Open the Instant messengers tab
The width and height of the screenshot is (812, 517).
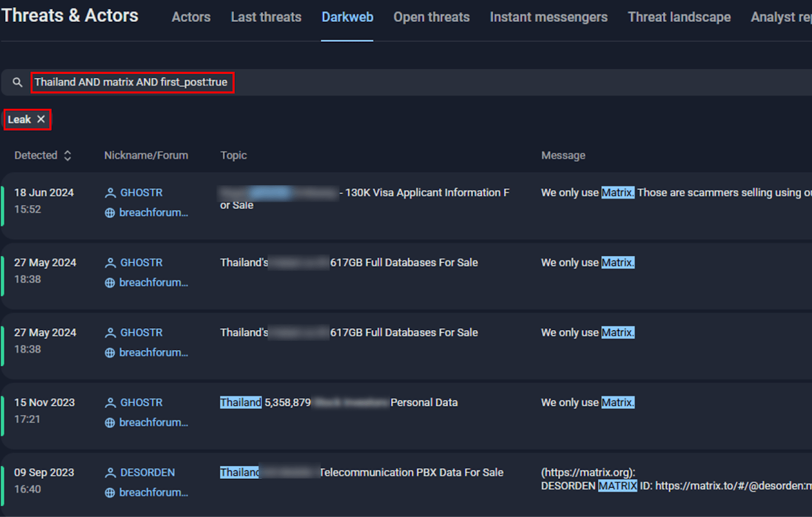coord(549,17)
